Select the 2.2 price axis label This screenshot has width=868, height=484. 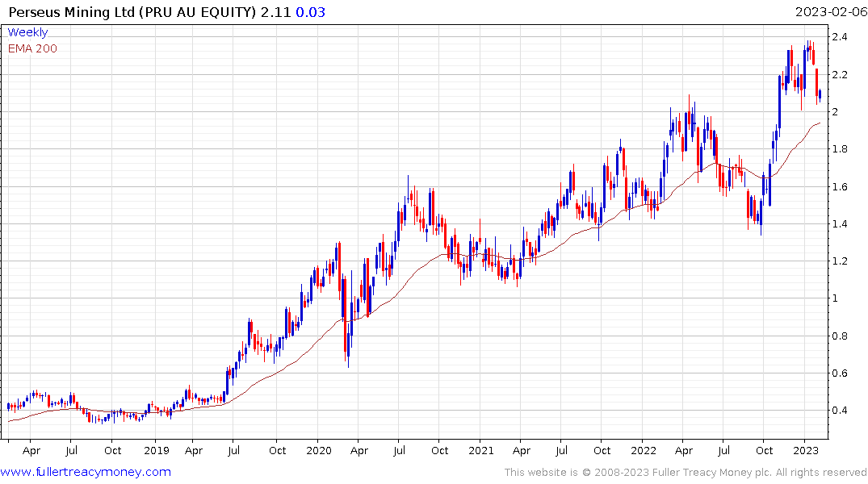pos(840,75)
